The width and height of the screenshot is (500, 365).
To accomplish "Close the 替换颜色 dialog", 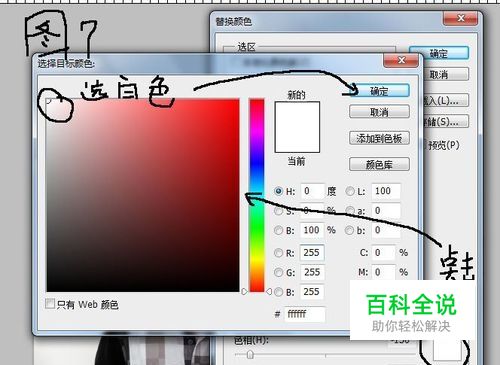I will click(460, 18).
